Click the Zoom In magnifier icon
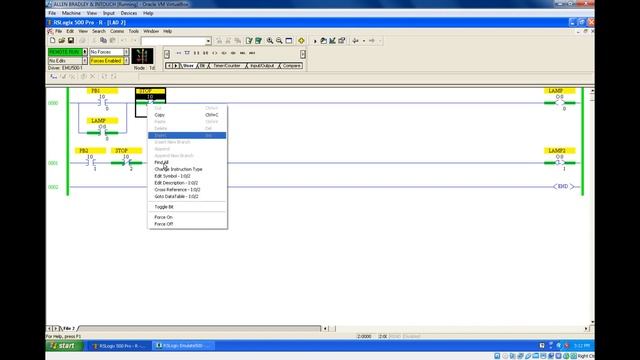 click(270, 41)
